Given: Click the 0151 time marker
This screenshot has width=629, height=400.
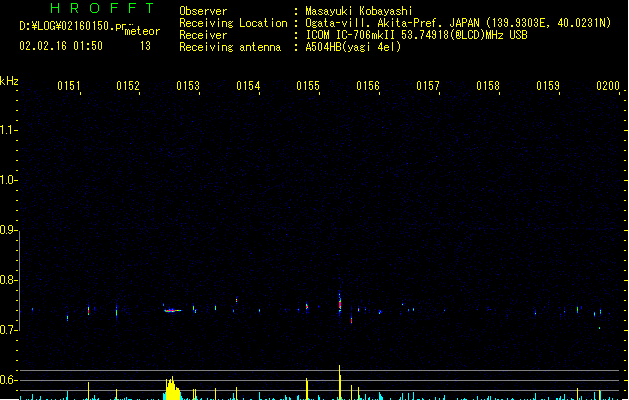Looking at the screenshot, I should 69,86.
